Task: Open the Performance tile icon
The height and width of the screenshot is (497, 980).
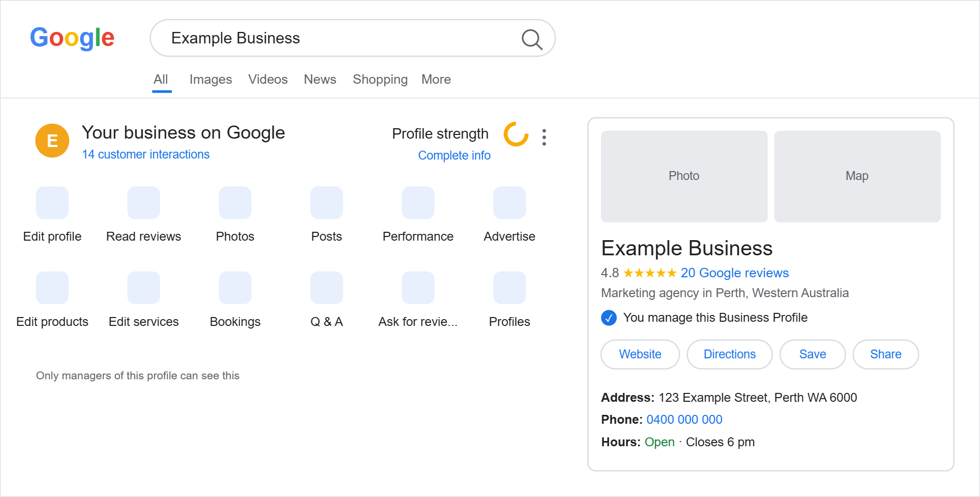Action: pyautogui.click(x=418, y=202)
